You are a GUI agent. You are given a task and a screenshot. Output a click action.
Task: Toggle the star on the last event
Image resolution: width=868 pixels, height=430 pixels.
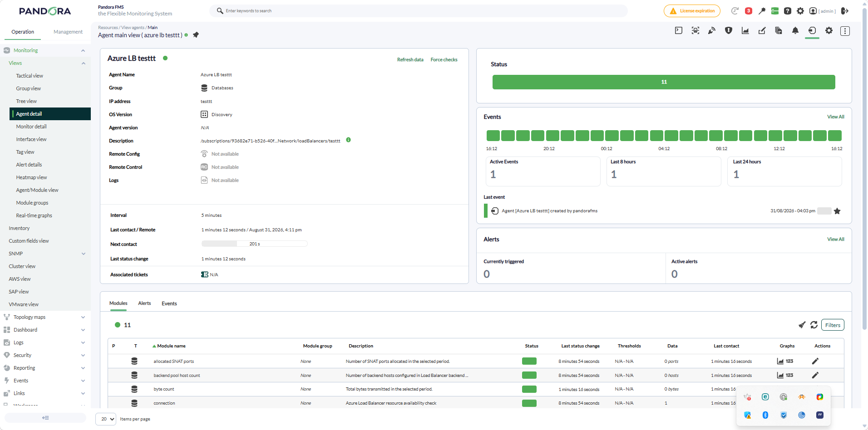(837, 211)
